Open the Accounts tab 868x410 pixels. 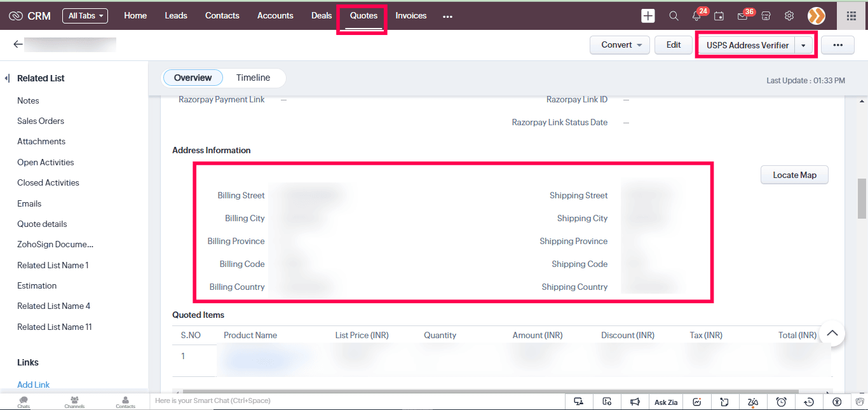tap(275, 15)
